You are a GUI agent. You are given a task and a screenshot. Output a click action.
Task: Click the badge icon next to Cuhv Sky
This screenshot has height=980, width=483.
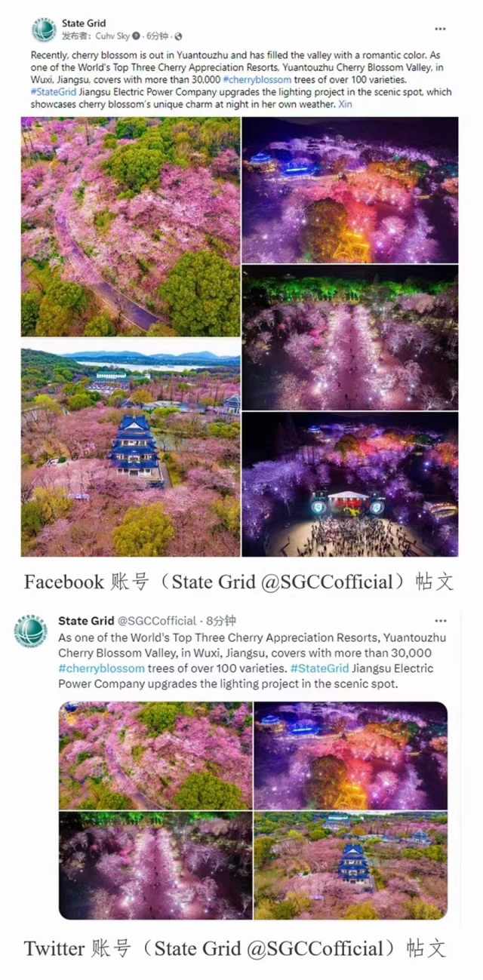point(136,35)
